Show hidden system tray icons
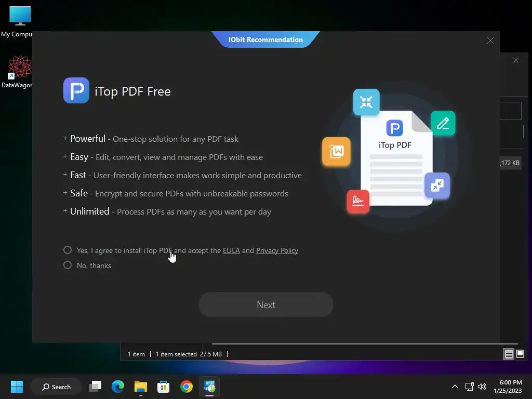Viewport: 532px width, 399px height. (455, 387)
